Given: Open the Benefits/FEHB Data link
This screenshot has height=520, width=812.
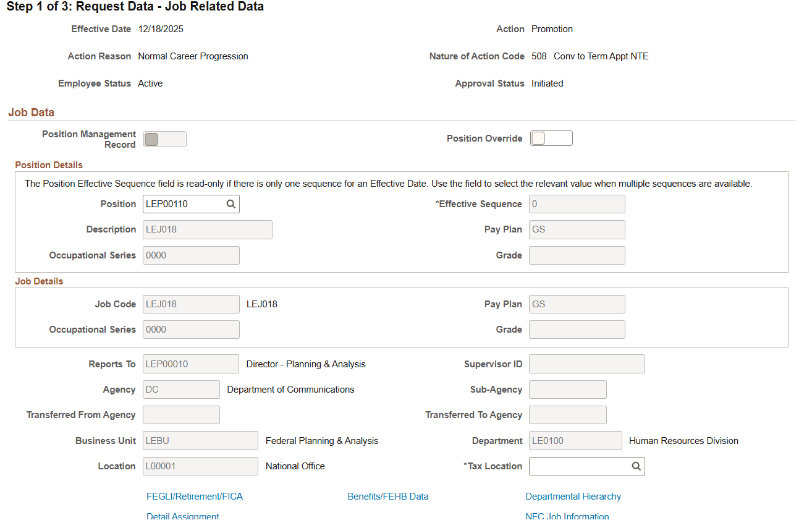Looking at the screenshot, I should tap(388, 496).
